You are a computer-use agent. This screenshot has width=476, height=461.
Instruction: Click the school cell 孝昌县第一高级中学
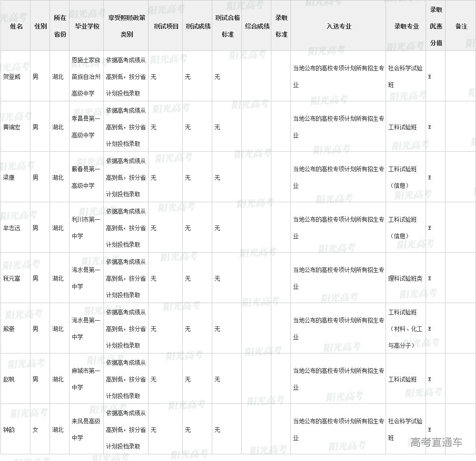click(x=86, y=127)
